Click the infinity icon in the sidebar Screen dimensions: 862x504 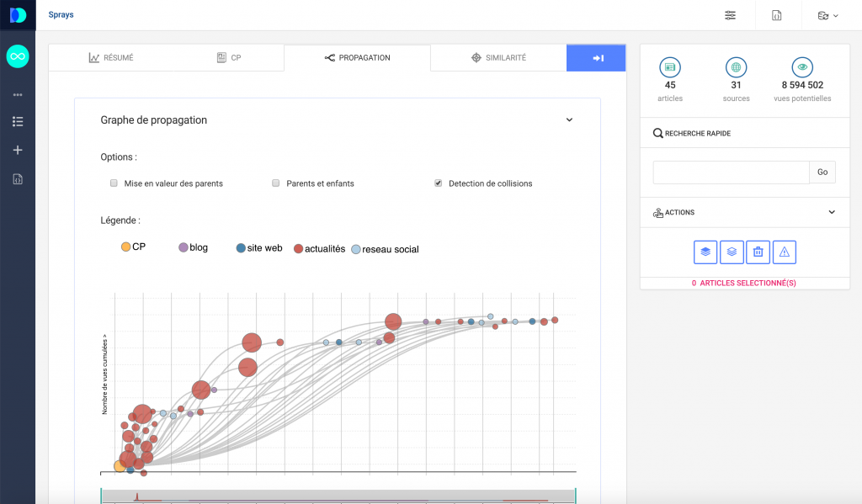click(x=18, y=56)
